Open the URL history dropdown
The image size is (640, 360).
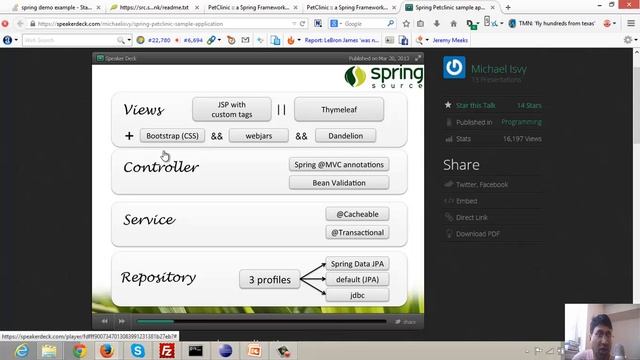point(294,24)
